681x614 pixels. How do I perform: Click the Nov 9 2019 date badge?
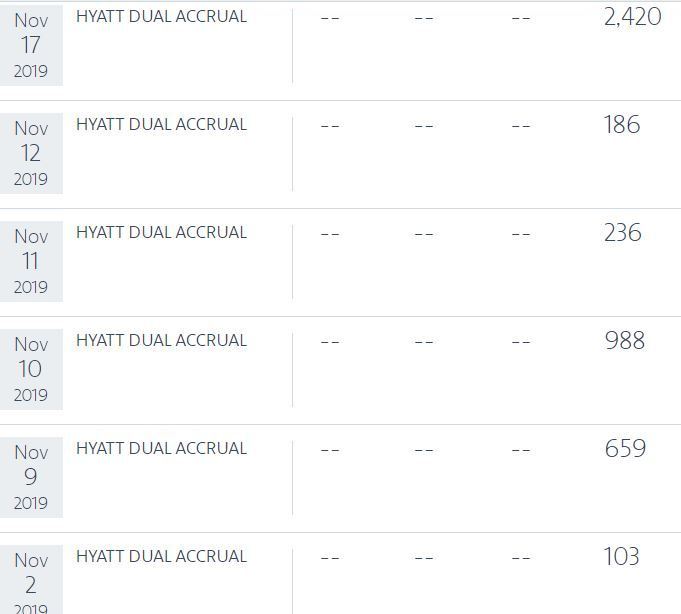point(31,477)
